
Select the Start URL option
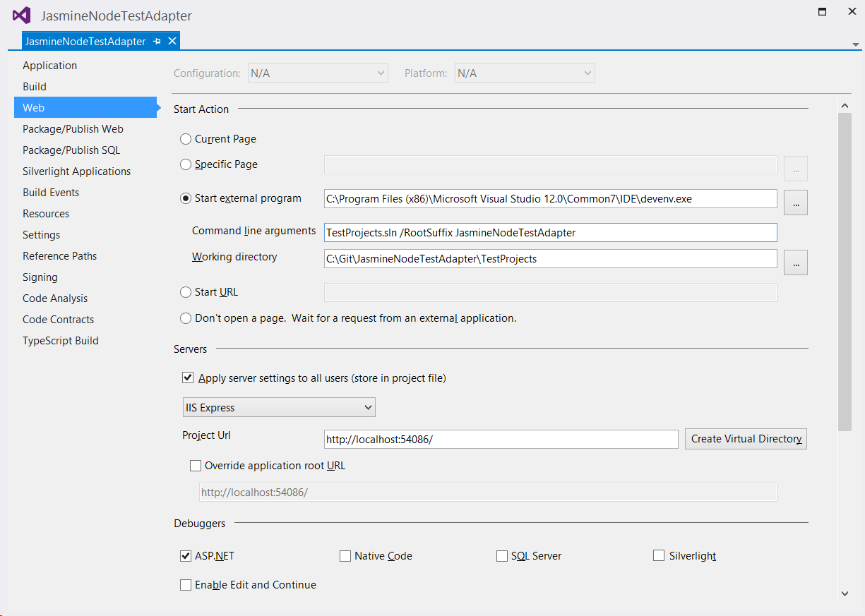pyautogui.click(x=185, y=292)
